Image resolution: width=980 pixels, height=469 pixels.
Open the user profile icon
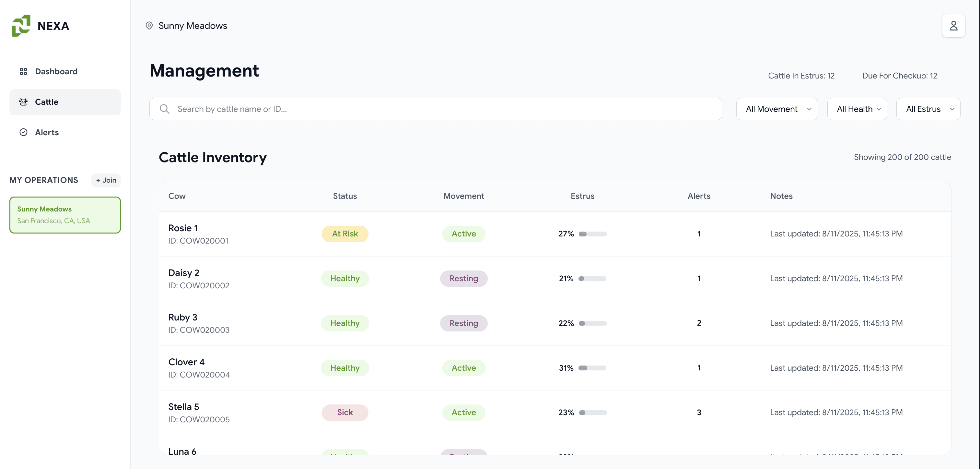(x=953, y=26)
